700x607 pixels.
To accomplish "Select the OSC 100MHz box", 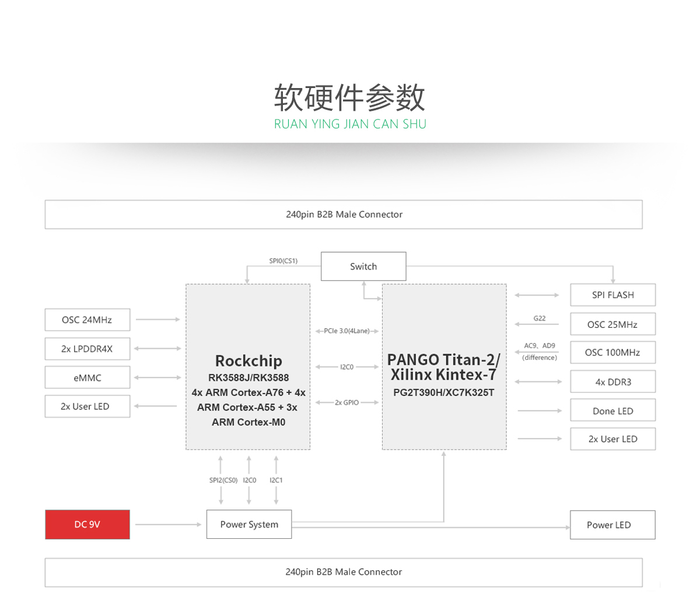I will [x=612, y=353].
